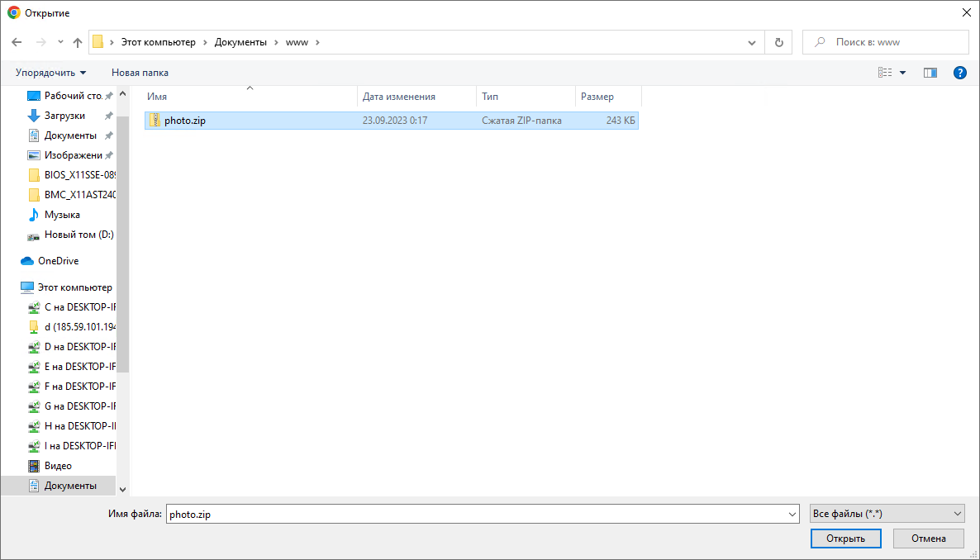Refresh the www folder contents

click(778, 42)
